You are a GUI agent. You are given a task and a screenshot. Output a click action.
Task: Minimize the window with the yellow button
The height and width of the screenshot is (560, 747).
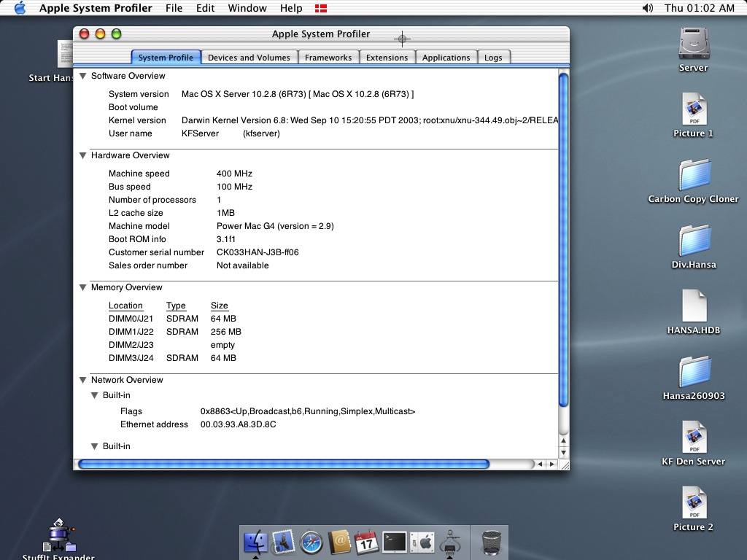[101, 34]
